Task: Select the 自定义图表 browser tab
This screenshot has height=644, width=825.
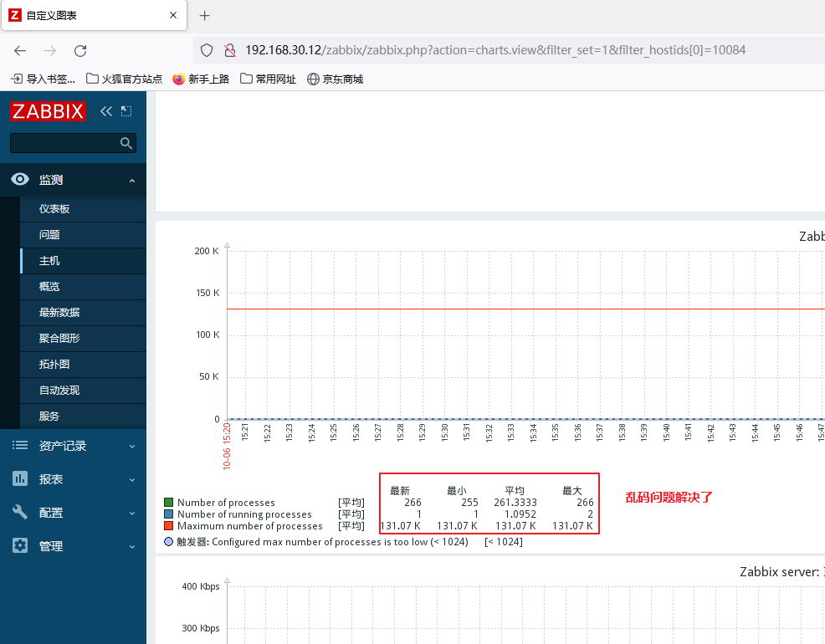Action: (95, 15)
